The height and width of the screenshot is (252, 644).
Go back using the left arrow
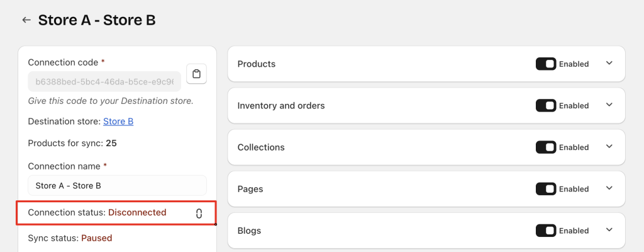point(26,20)
